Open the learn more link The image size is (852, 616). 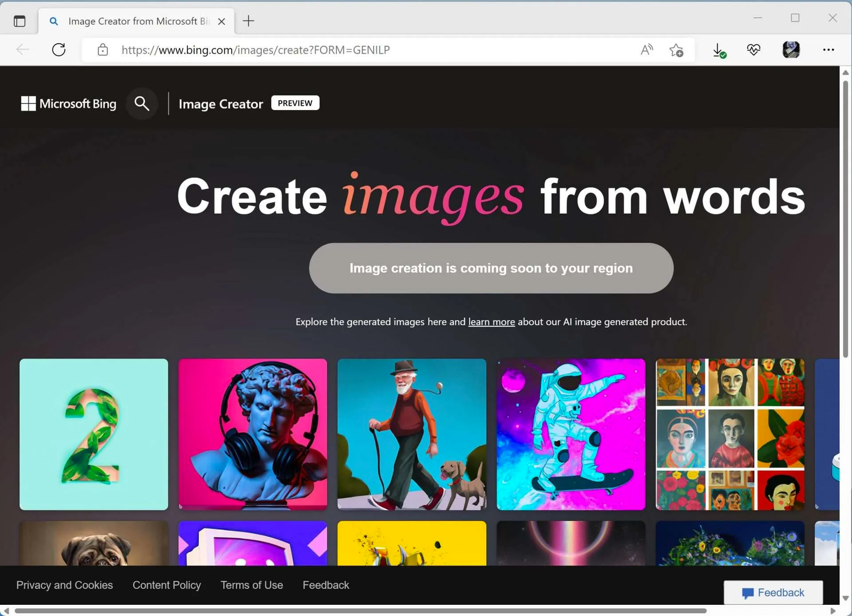click(x=491, y=322)
